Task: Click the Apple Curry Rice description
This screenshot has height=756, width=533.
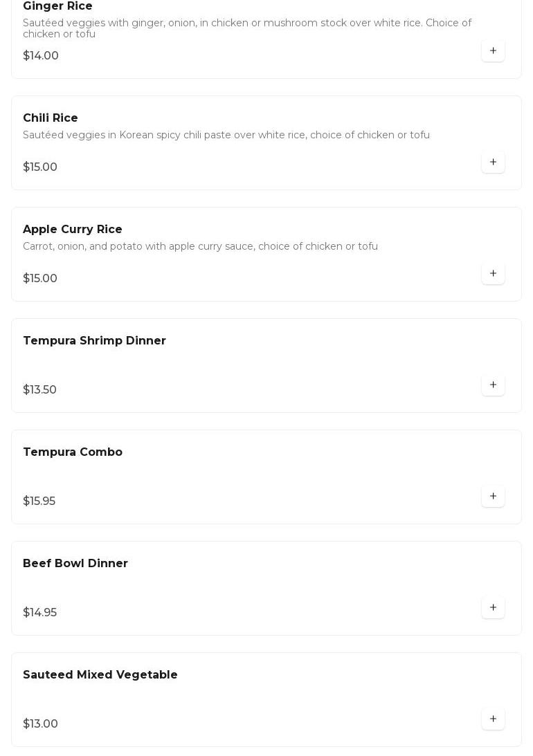Action: click(x=200, y=247)
